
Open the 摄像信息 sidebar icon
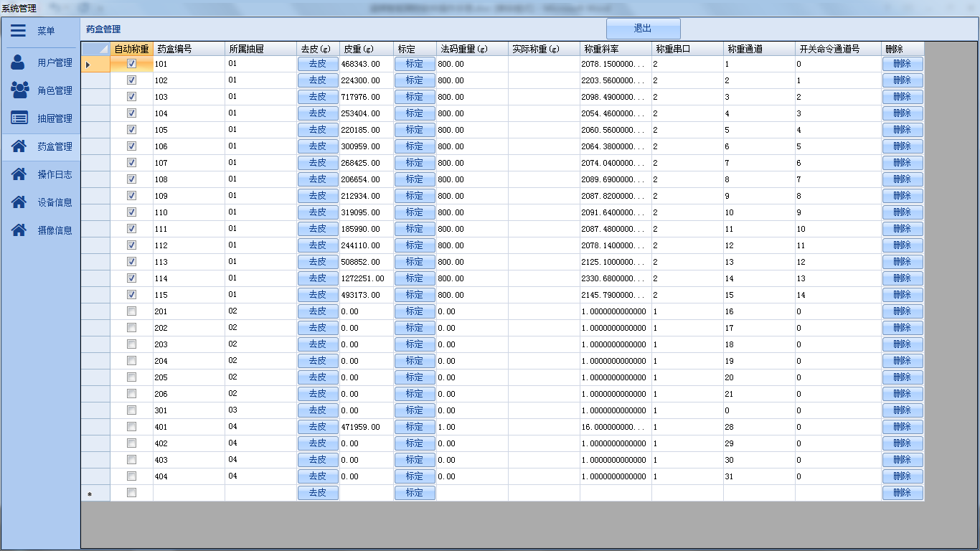(x=19, y=230)
